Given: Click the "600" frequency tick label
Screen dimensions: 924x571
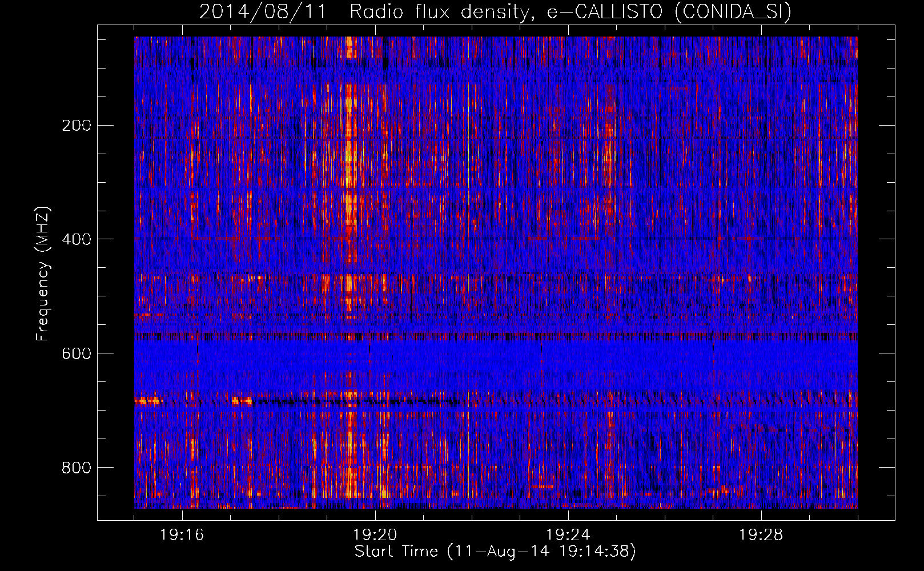Looking at the screenshot, I should (77, 353).
